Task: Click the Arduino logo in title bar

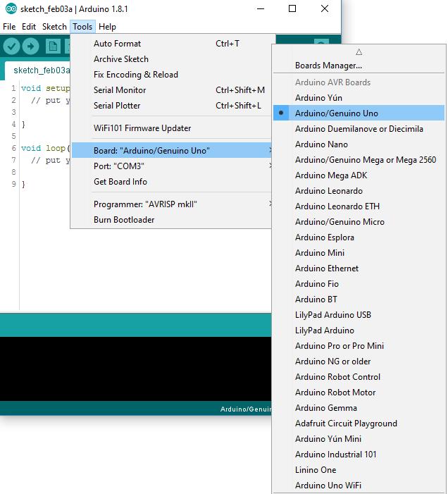Action: (x=11, y=9)
